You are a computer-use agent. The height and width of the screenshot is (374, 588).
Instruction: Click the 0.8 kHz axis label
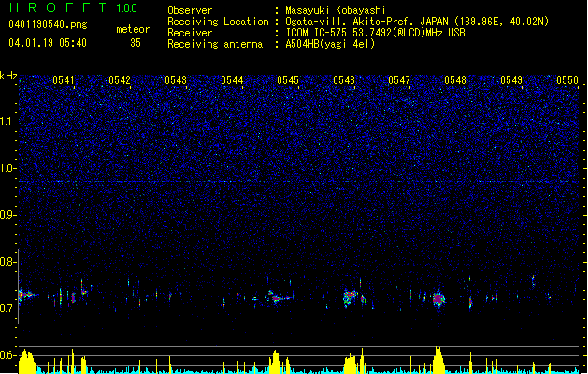(7, 262)
